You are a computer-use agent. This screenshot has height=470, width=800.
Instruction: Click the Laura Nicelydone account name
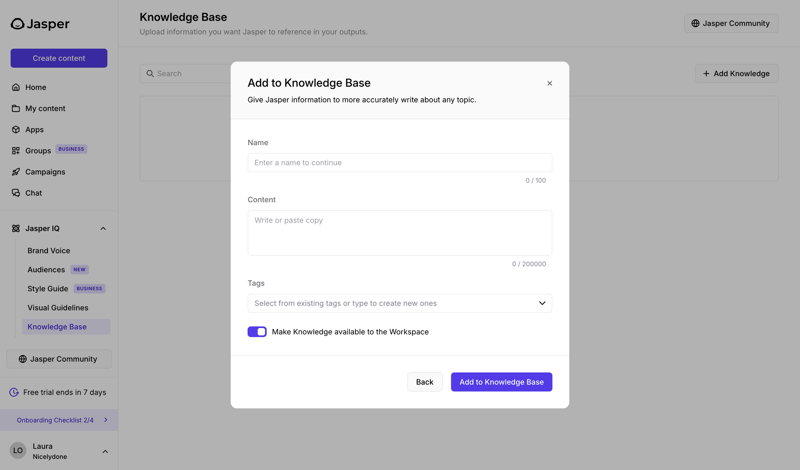(49, 451)
